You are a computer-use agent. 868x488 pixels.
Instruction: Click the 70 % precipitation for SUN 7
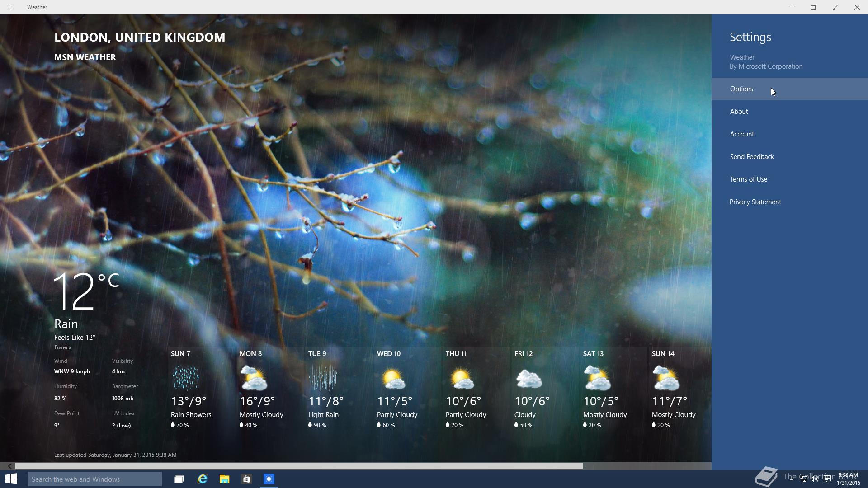click(x=180, y=425)
